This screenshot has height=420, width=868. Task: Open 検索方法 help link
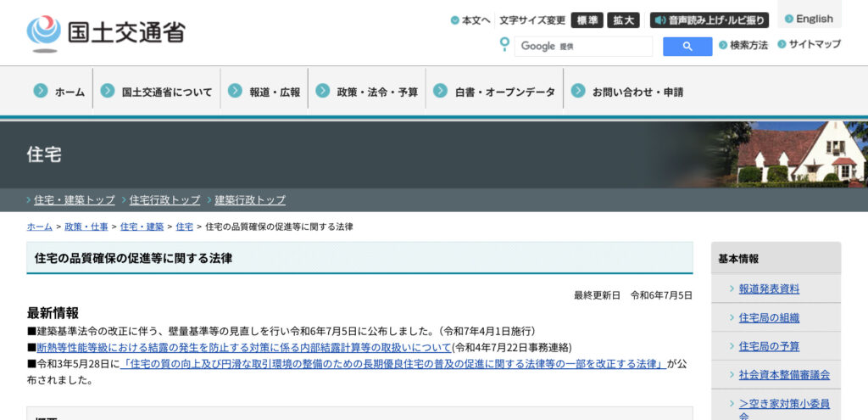tap(743, 46)
